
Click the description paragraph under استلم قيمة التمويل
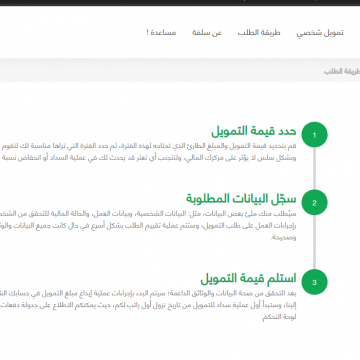148,305
